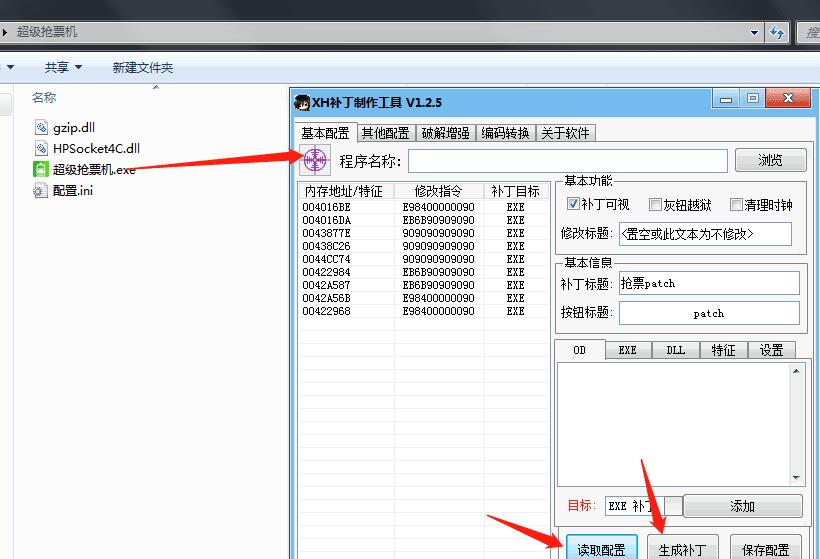Click the 超级抢票机 address bar path segment
Screen dimensions: 820x559
click(47, 32)
